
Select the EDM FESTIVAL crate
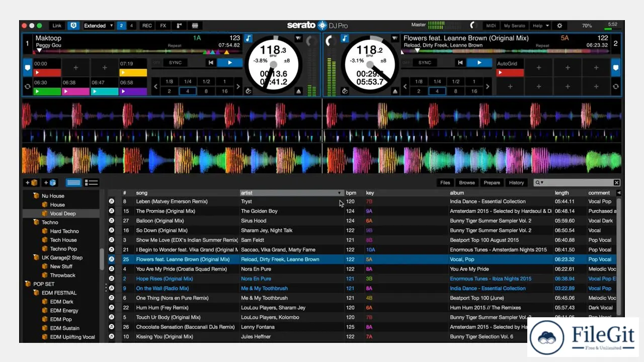click(x=59, y=293)
